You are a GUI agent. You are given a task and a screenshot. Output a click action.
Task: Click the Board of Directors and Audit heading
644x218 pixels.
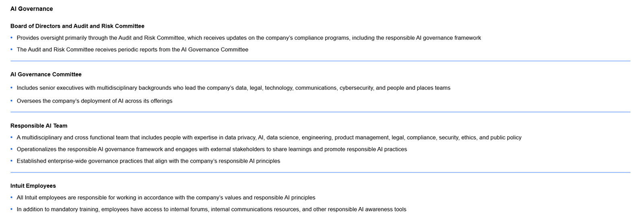(x=77, y=26)
